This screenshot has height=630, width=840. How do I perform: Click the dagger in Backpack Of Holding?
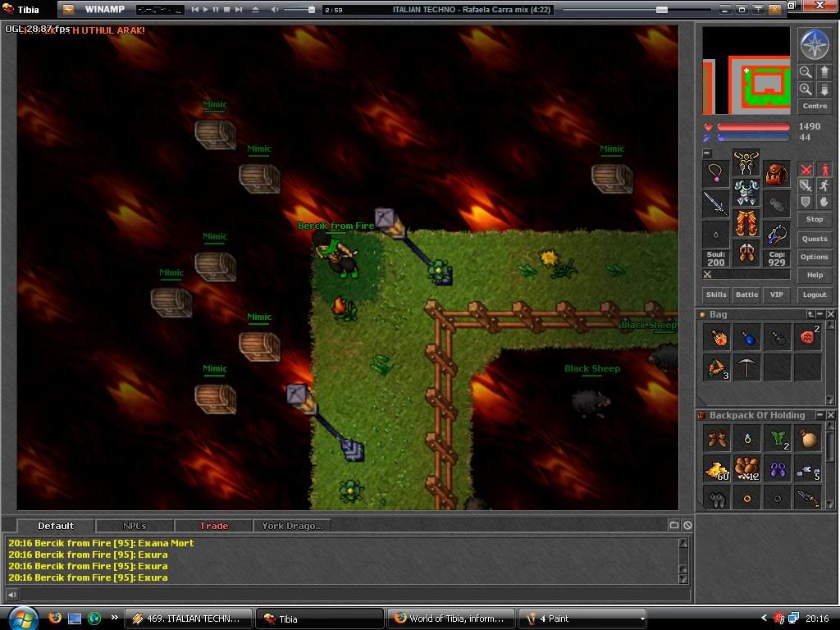click(x=808, y=498)
